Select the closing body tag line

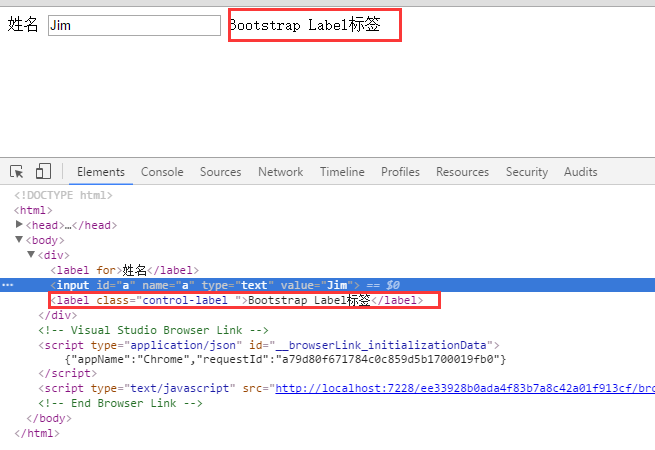[x=48, y=418]
